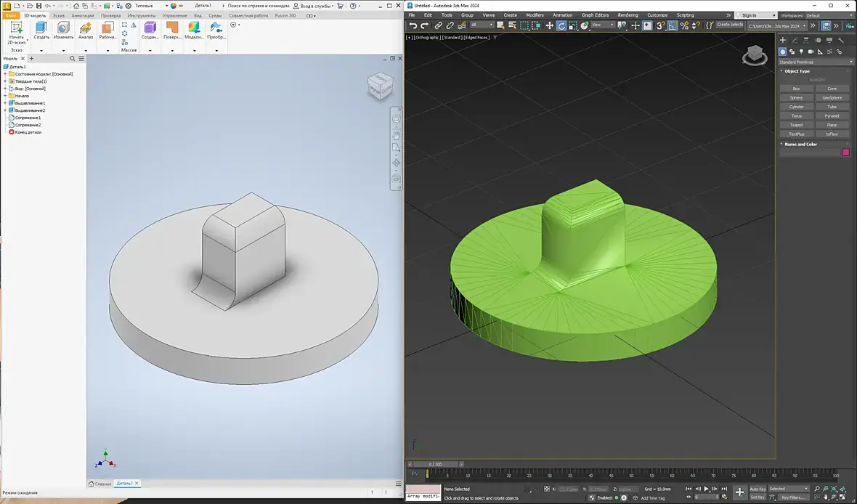Open the object color swatch

tap(845, 153)
